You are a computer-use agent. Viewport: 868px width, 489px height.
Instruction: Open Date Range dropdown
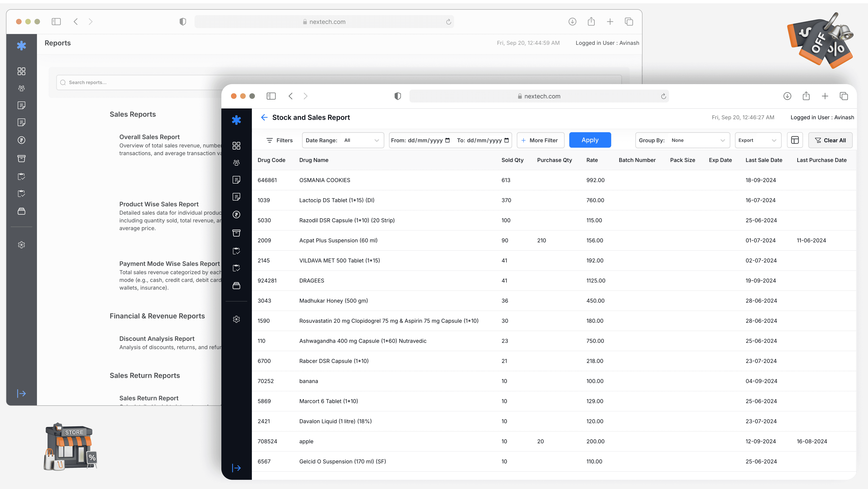pyautogui.click(x=343, y=140)
